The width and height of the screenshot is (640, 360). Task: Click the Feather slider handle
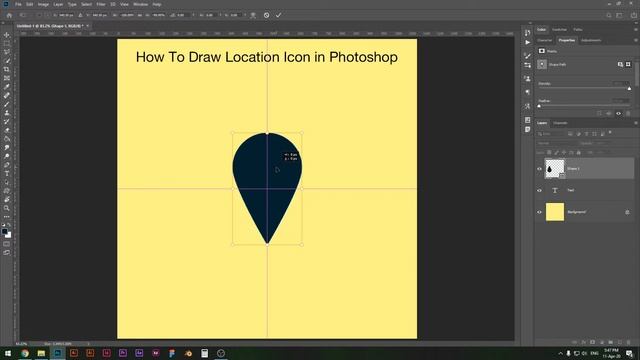tap(539, 106)
